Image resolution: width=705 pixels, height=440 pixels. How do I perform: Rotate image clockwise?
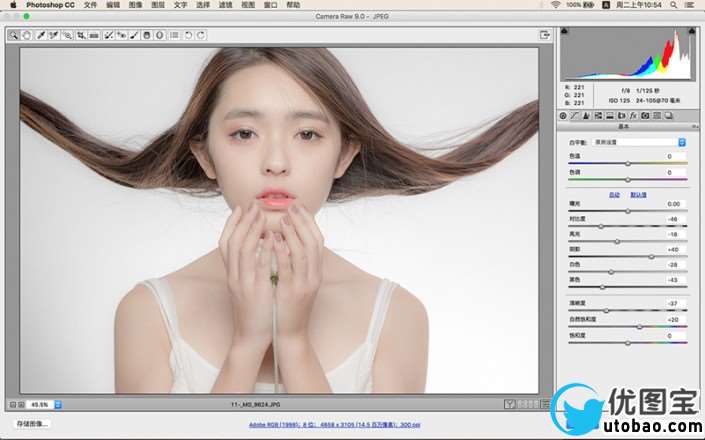pos(201,35)
